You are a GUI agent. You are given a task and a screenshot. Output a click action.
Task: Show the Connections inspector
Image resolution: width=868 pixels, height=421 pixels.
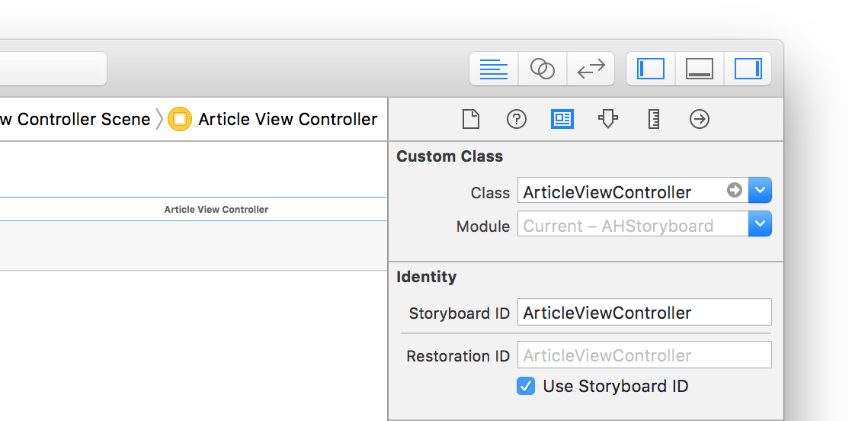point(700,119)
